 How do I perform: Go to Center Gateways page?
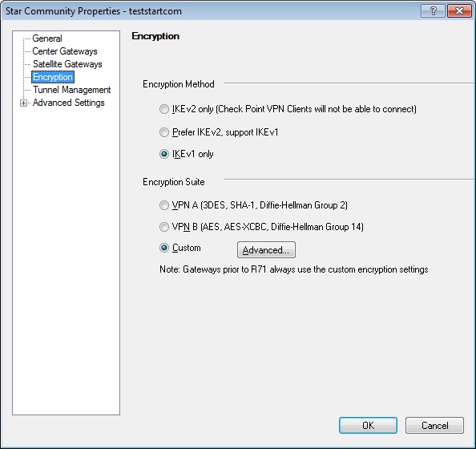coord(65,51)
